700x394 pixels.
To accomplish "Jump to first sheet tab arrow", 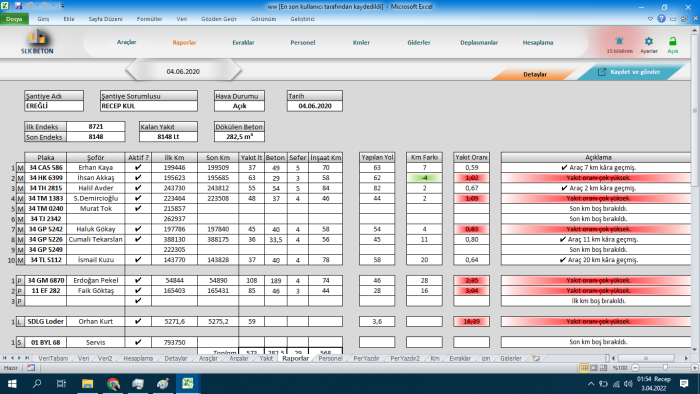I will [4, 358].
